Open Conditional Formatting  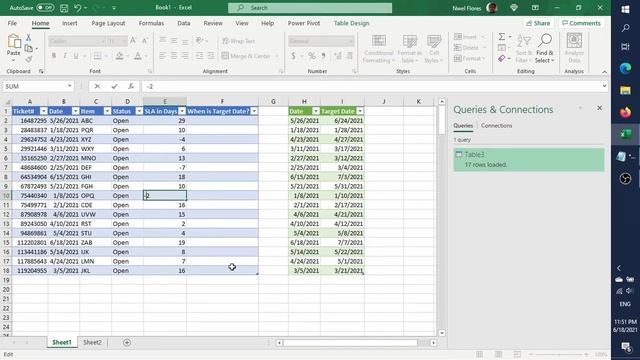click(378, 49)
